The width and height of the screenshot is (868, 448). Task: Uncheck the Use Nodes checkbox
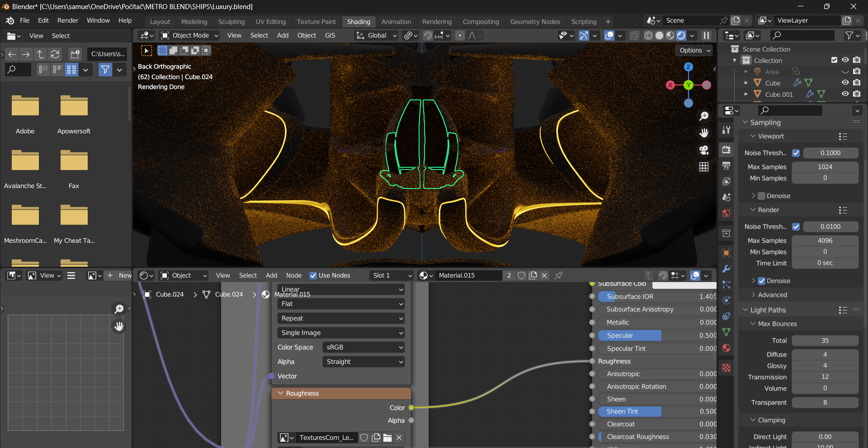313,275
